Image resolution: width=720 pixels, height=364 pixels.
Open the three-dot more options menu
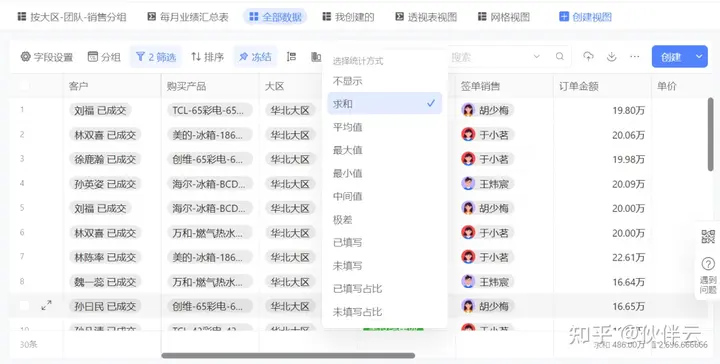(x=635, y=56)
